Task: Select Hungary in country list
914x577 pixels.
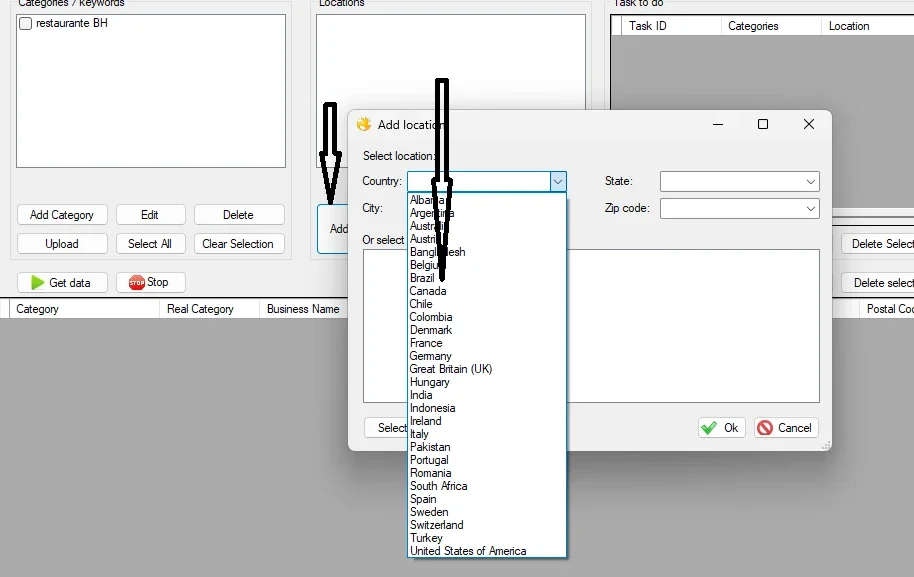Action: pos(487,382)
